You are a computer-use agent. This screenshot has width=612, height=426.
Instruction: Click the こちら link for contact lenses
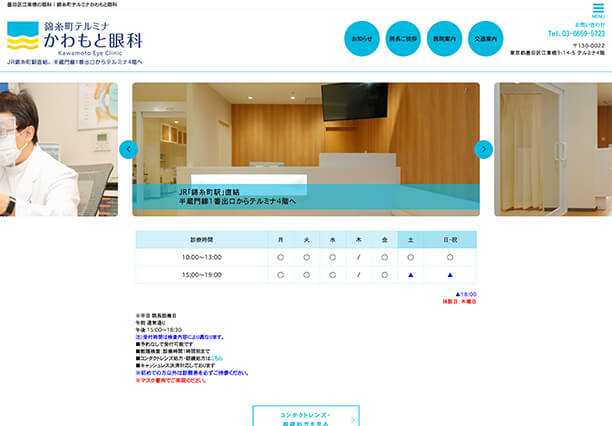click(216, 358)
